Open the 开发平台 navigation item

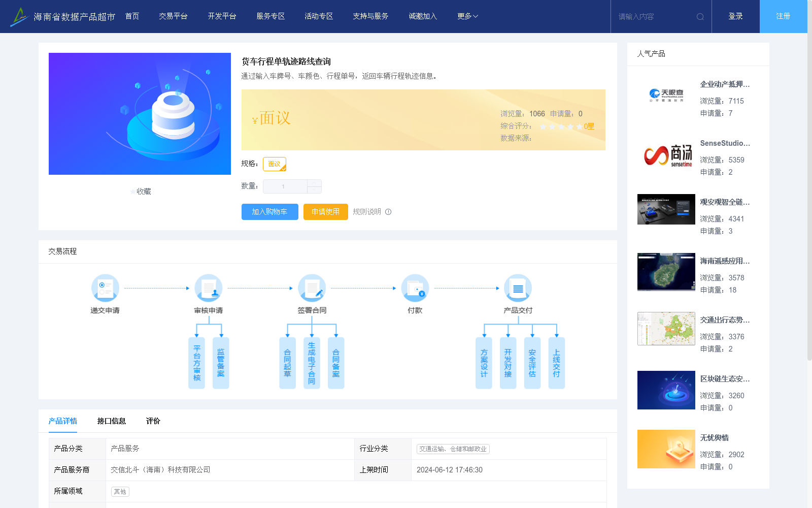point(222,16)
